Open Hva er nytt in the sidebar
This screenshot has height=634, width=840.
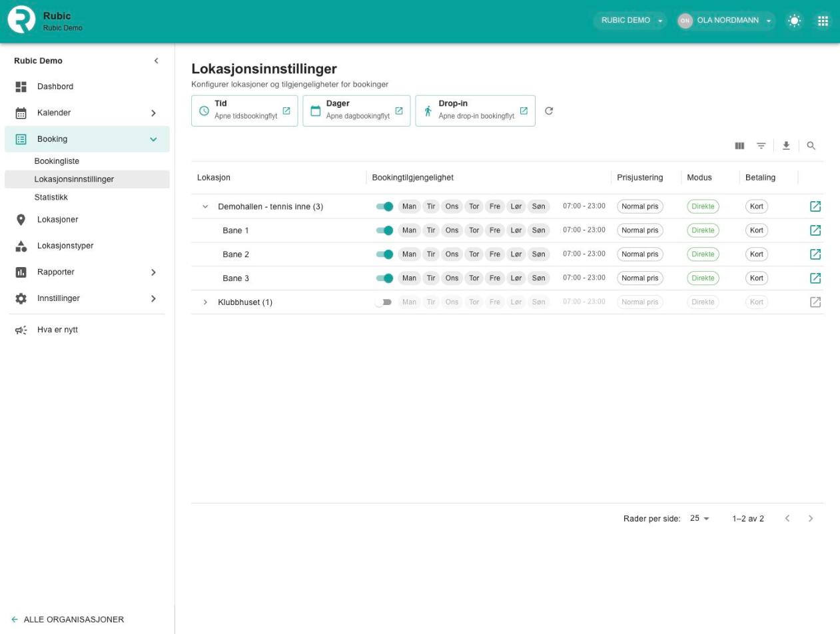point(87,330)
